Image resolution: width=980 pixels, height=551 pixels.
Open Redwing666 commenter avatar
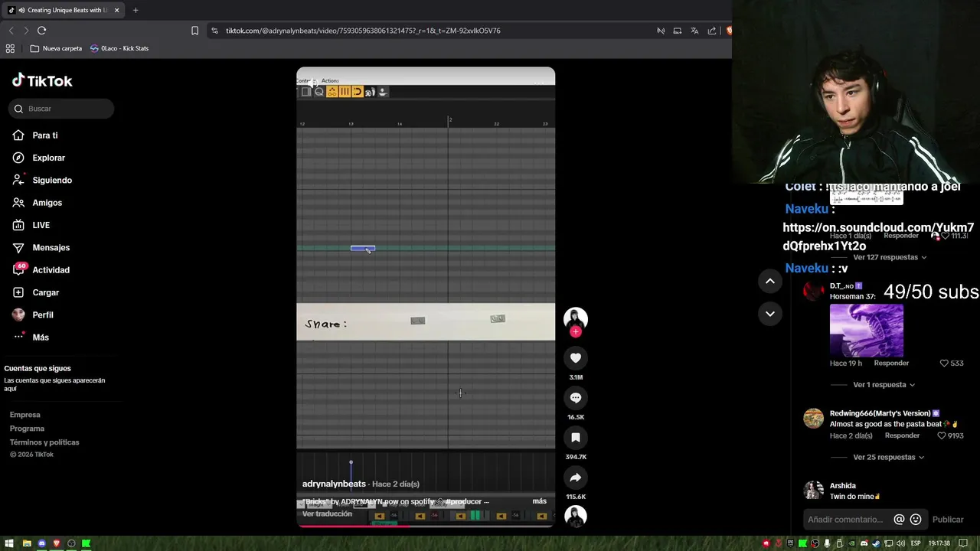point(813,418)
